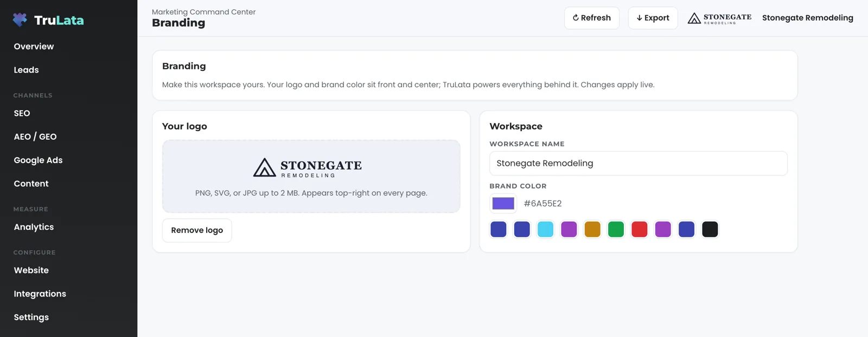
Task: Click the Workspace Name input field
Action: coord(638,163)
